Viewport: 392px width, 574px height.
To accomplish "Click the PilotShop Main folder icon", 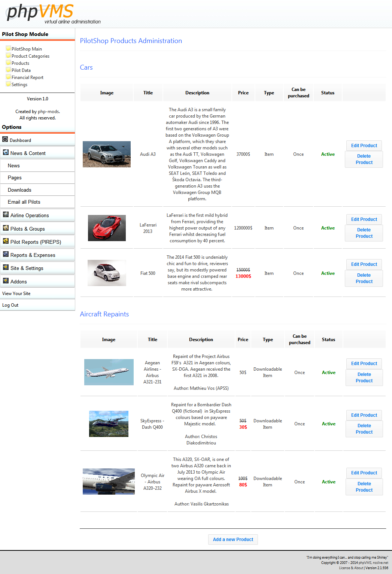I will pyautogui.click(x=8, y=48).
